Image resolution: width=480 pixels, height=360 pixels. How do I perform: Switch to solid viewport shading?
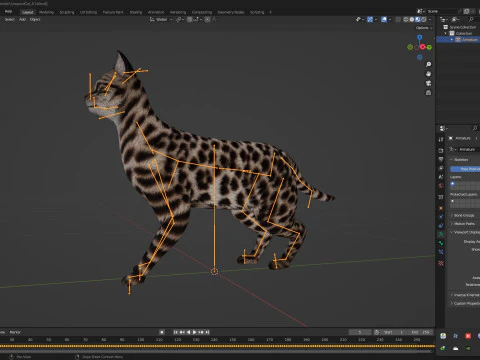pos(412,20)
